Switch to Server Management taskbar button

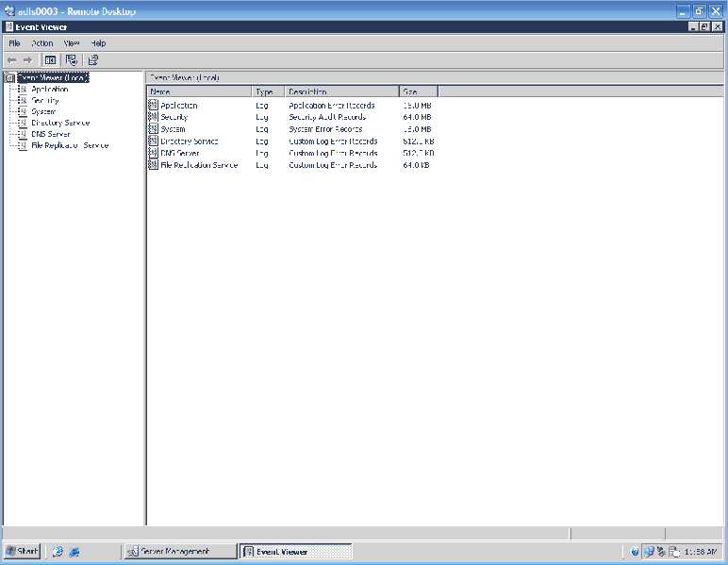point(180,552)
